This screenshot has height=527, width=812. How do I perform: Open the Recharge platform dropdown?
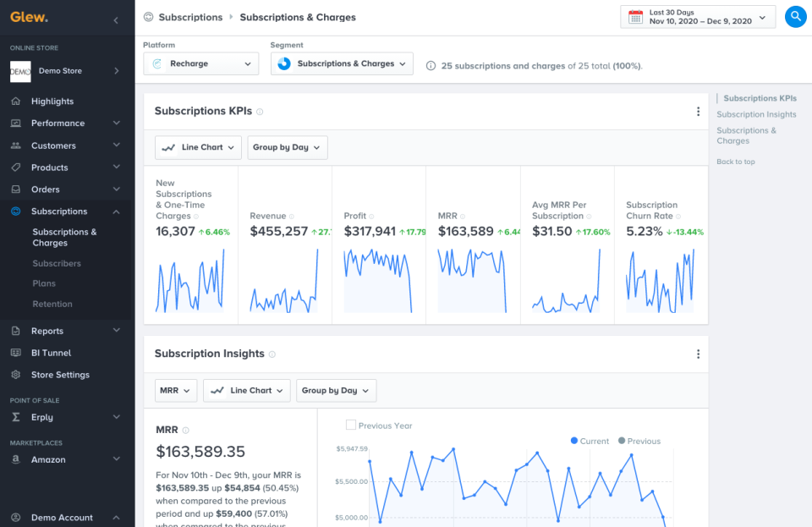(200, 63)
